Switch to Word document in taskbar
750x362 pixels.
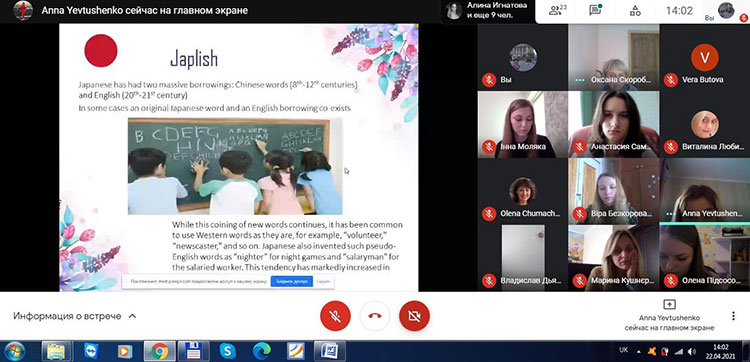coord(330,351)
